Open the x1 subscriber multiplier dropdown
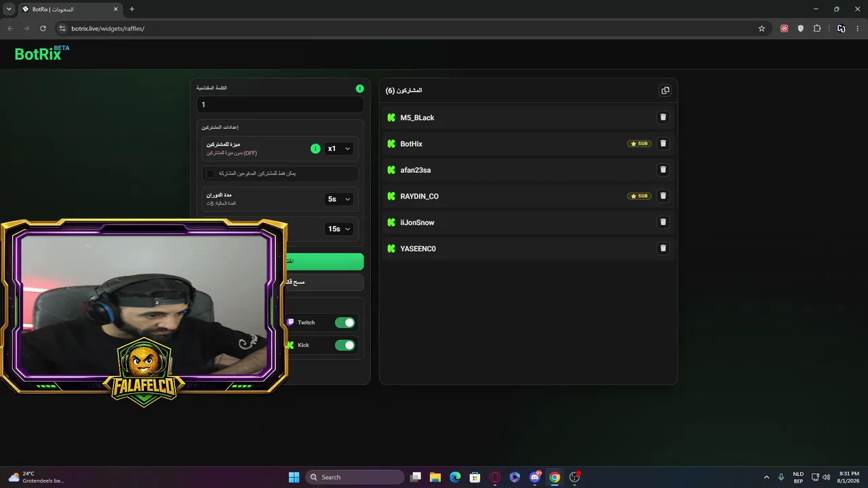The image size is (868, 488). (x=339, y=148)
